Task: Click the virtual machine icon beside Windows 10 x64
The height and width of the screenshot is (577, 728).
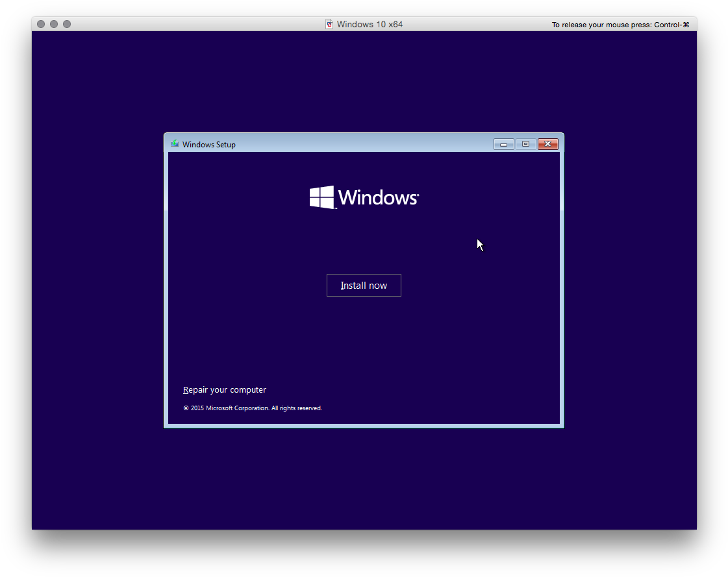Action: point(329,23)
